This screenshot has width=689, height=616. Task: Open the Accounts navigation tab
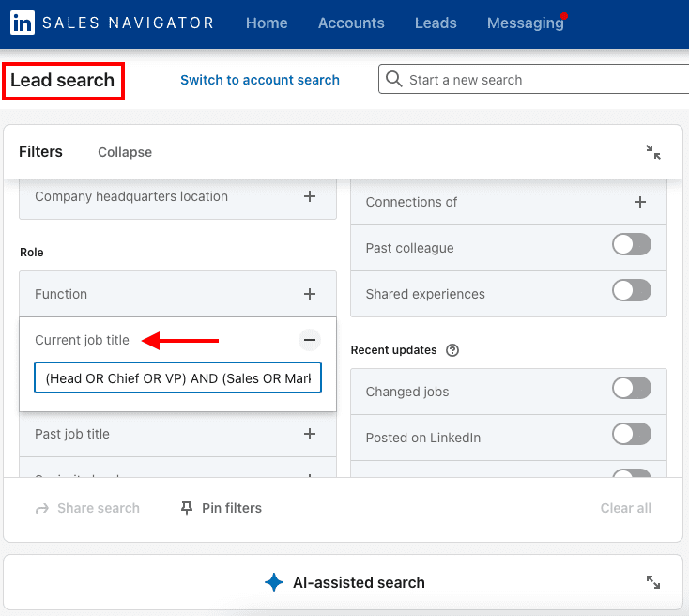click(351, 23)
